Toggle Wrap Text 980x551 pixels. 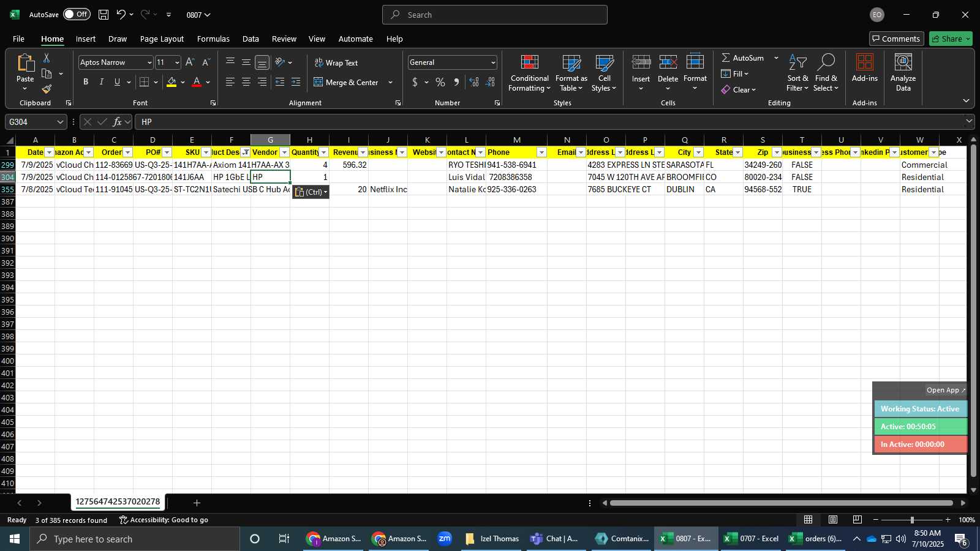(x=336, y=62)
